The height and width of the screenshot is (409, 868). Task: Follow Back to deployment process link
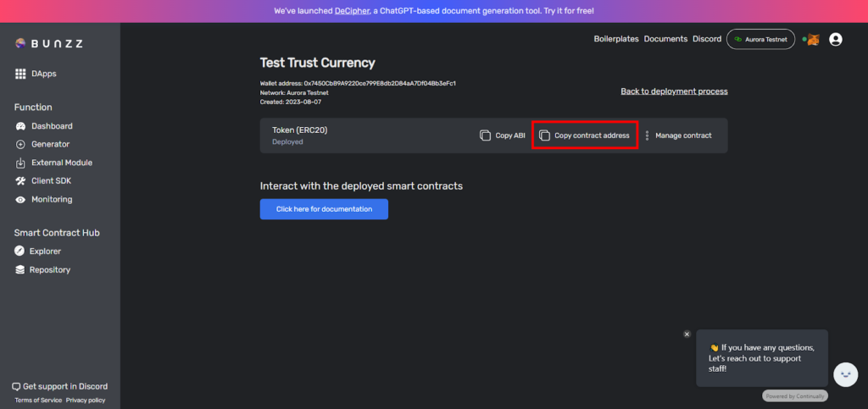[674, 91]
